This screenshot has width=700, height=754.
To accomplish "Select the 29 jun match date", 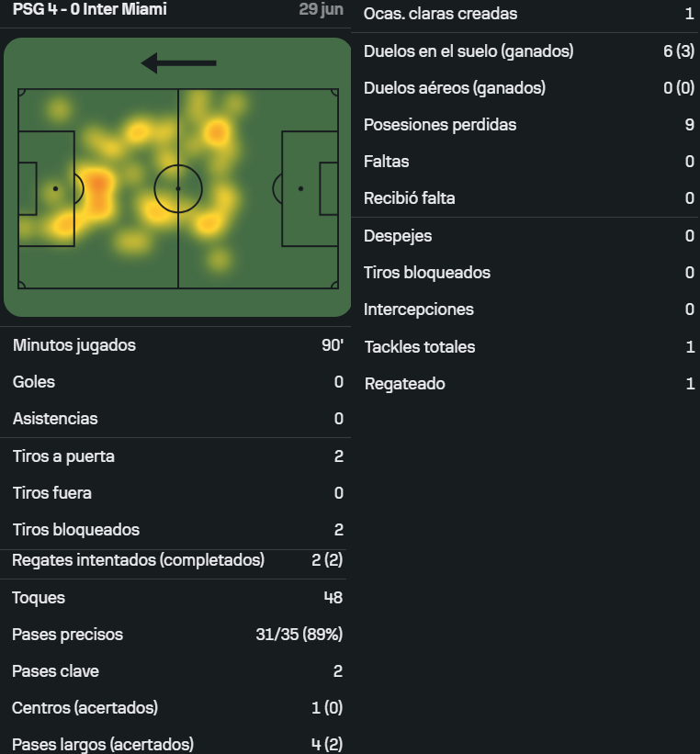I will [x=321, y=9].
